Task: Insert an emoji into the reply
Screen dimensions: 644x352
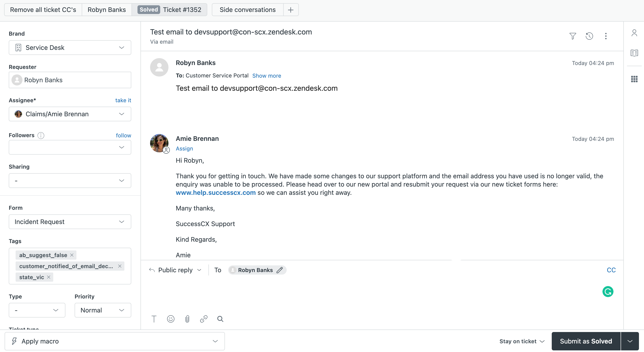Action: point(171,319)
